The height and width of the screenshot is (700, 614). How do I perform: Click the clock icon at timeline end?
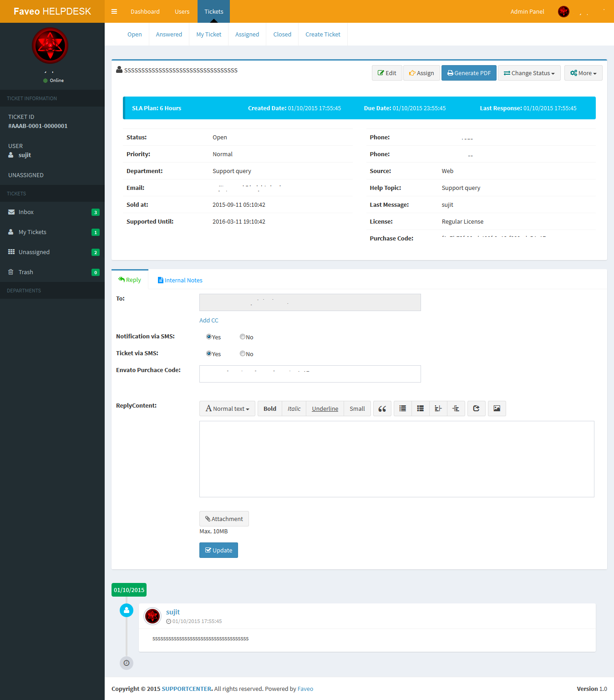point(127,663)
